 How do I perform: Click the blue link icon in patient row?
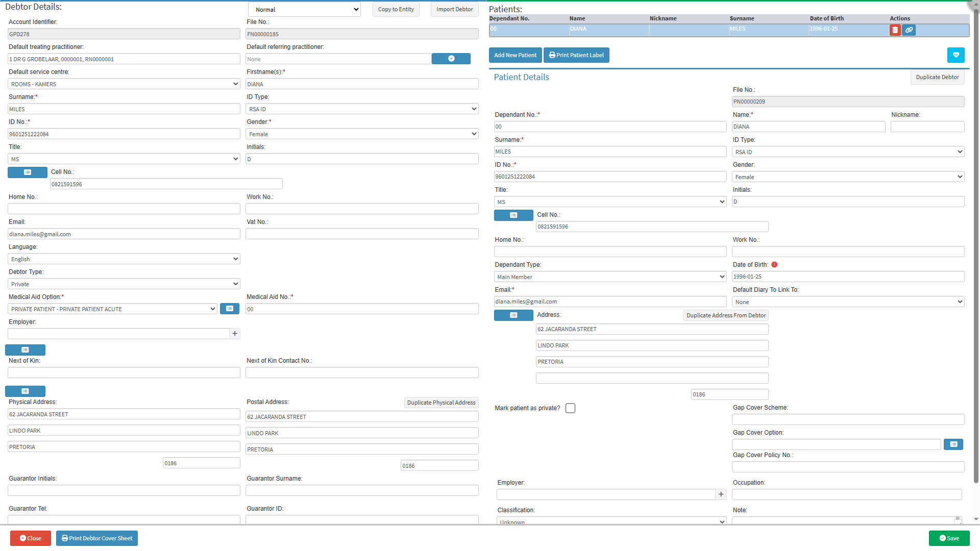(909, 30)
